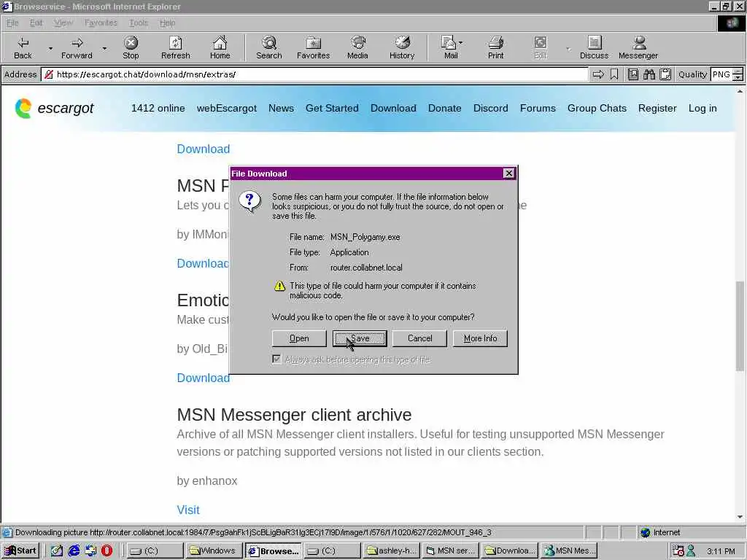Click the Quality PNG down stepper arrow

[738, 77]
